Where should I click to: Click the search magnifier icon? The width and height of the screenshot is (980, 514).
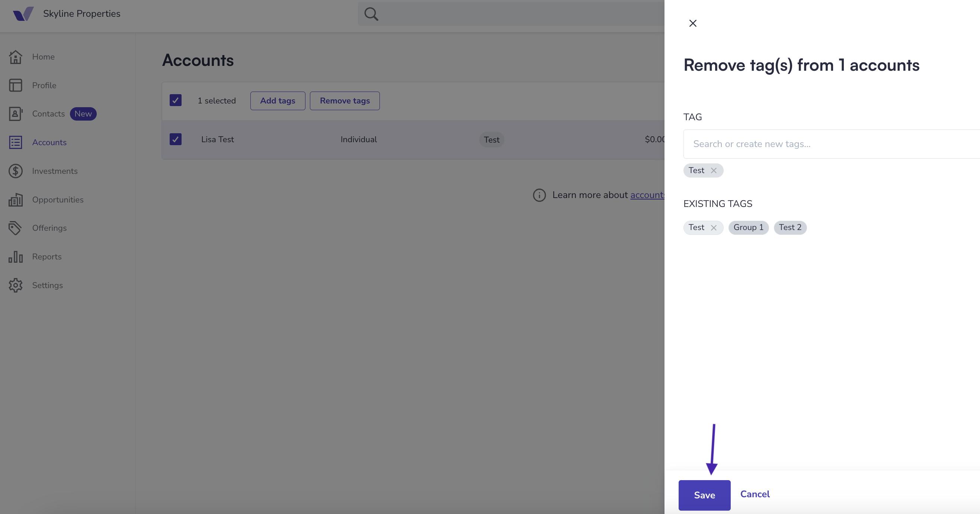coord(371,14)
